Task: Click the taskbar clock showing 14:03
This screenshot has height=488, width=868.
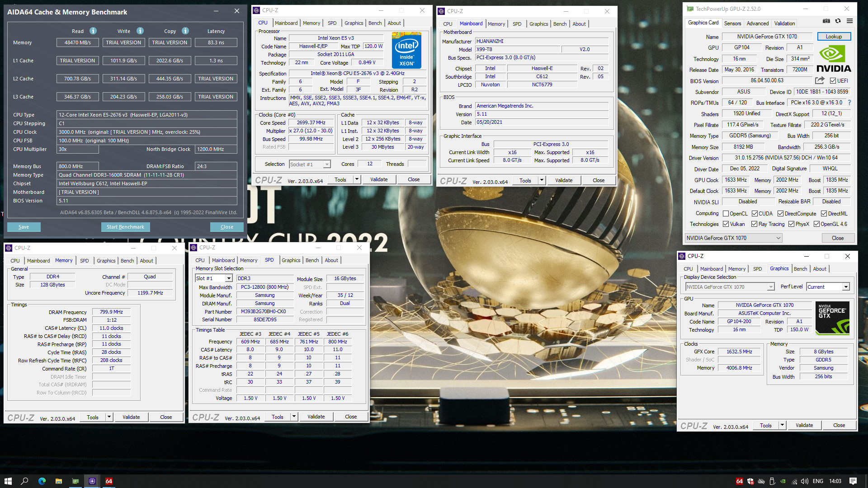Action: pyautogui.click(x=835, y=481)
